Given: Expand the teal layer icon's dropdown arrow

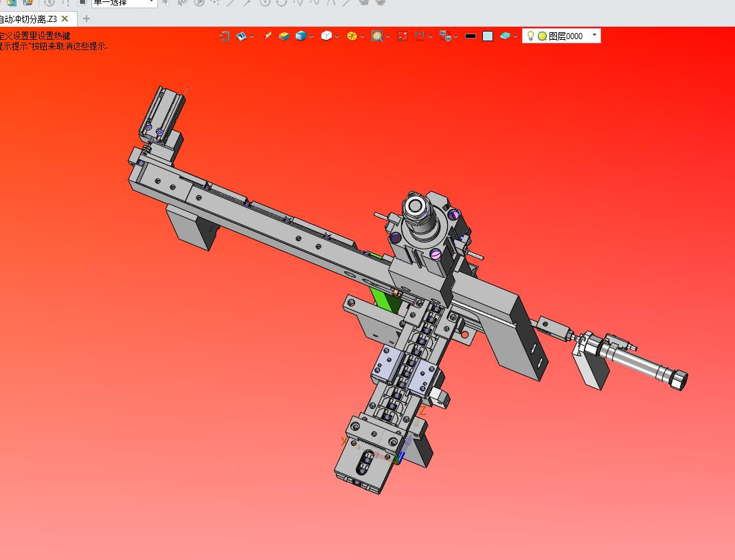Looking at the screenshot, I should point(516,36).
